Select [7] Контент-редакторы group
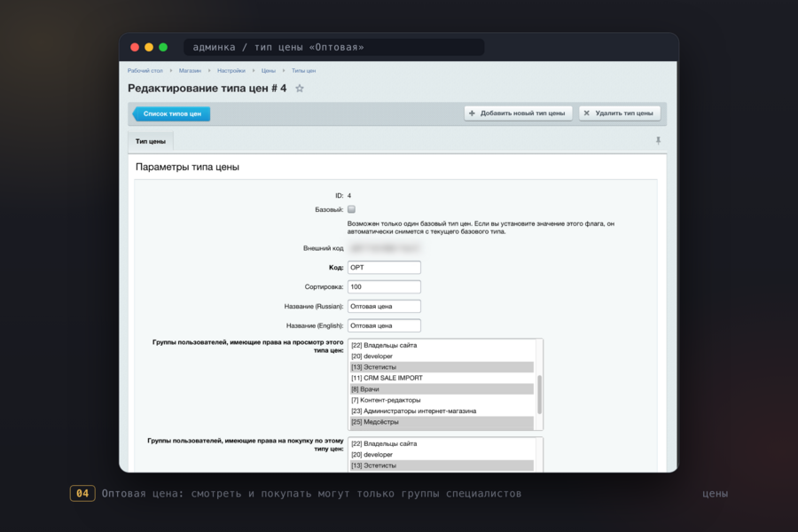Screen dimensions: 798x532 (x=442, y=400)
